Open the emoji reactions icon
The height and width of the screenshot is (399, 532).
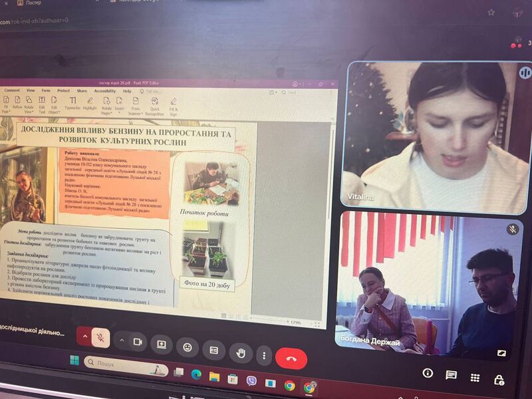coord(188,346)
